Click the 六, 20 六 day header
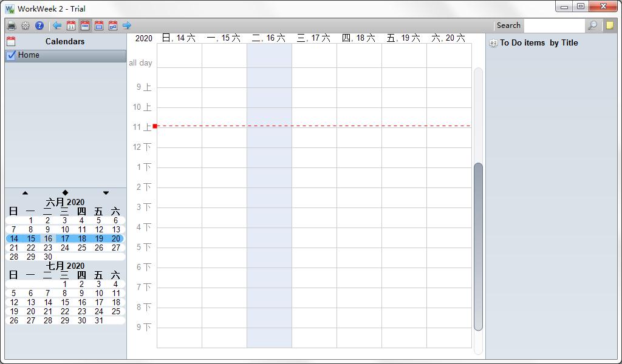The image size is (622, 364). (x=448, y=38)
